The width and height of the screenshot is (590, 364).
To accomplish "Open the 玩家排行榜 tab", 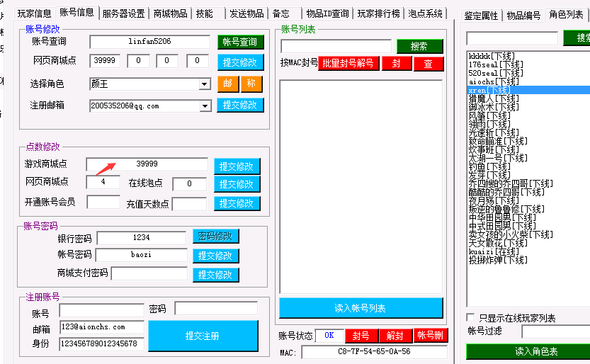I will [x=378, y=13].
